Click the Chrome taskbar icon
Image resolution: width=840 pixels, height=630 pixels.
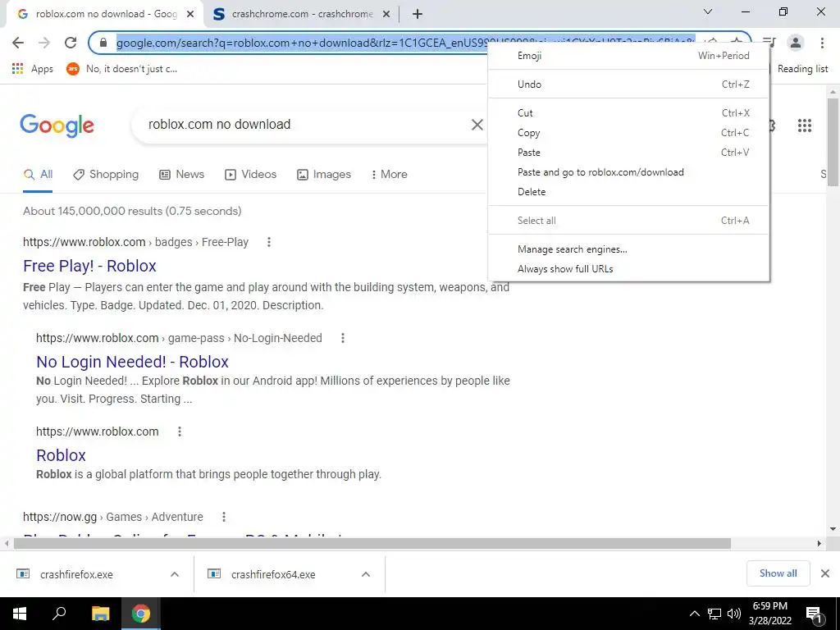tap(141, 614)
